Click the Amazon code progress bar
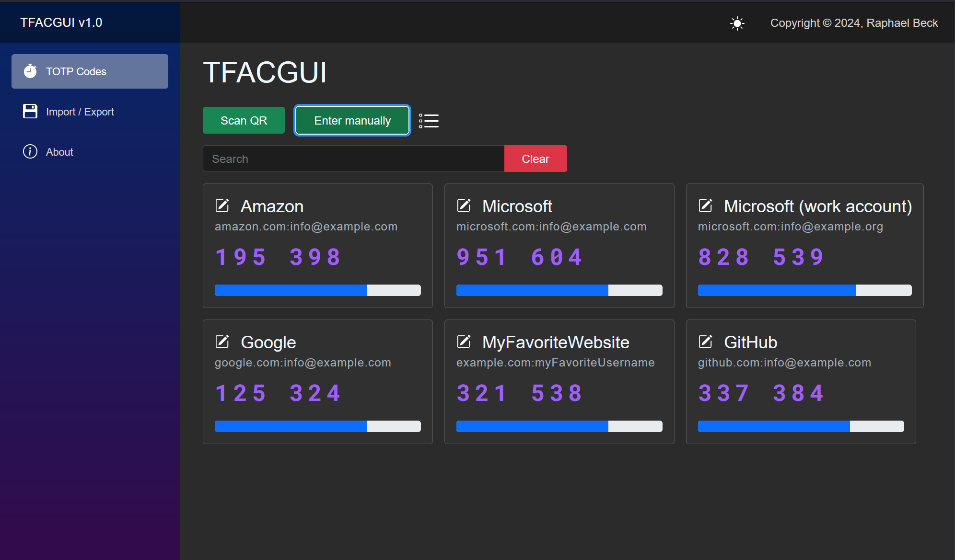This screenshot has width=955, height=560. 317,290
